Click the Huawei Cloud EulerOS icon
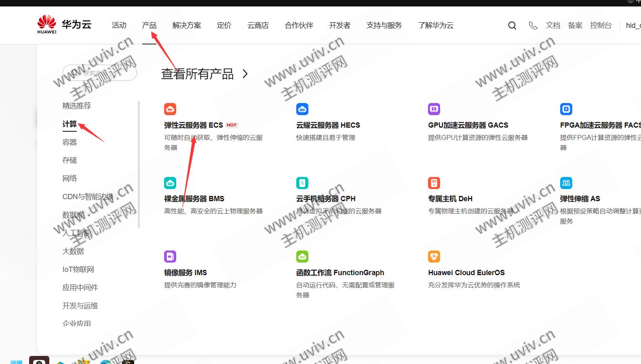 pyautogui.click(x=434, y=257)
